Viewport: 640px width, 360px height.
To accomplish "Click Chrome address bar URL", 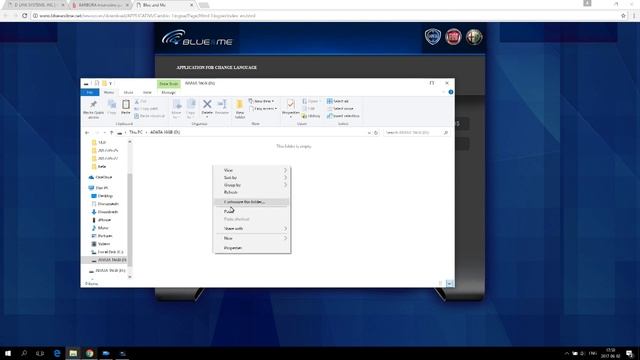I will tap(148, 16).
